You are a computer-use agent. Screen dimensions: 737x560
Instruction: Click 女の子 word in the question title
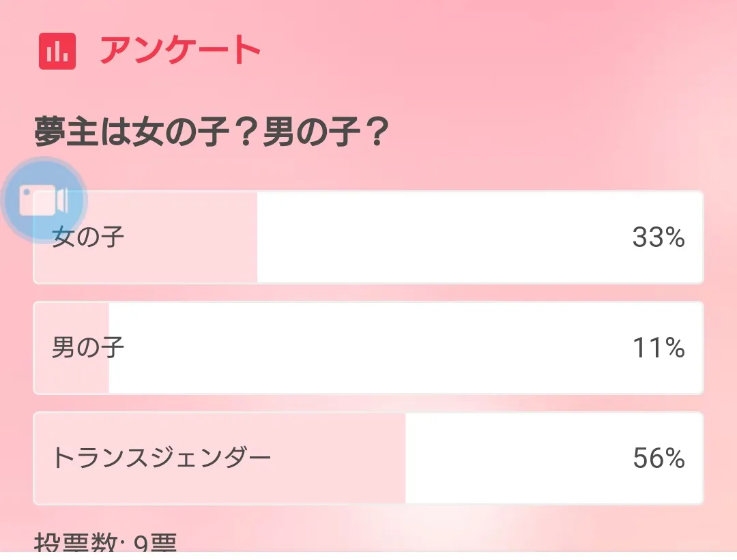pyautogui.click(x=179, y=133)
